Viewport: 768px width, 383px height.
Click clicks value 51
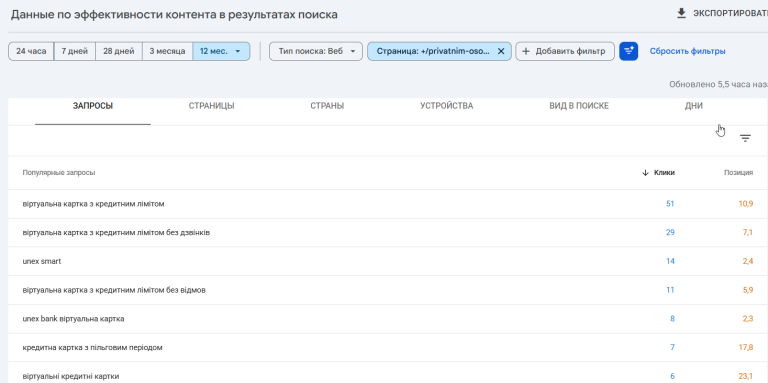pos(670,204)
